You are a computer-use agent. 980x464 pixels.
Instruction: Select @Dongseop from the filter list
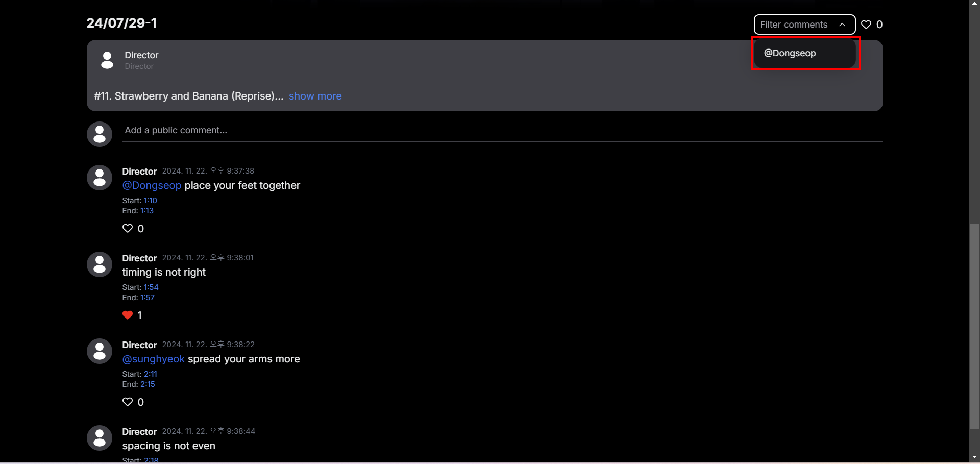click(789, 53)
